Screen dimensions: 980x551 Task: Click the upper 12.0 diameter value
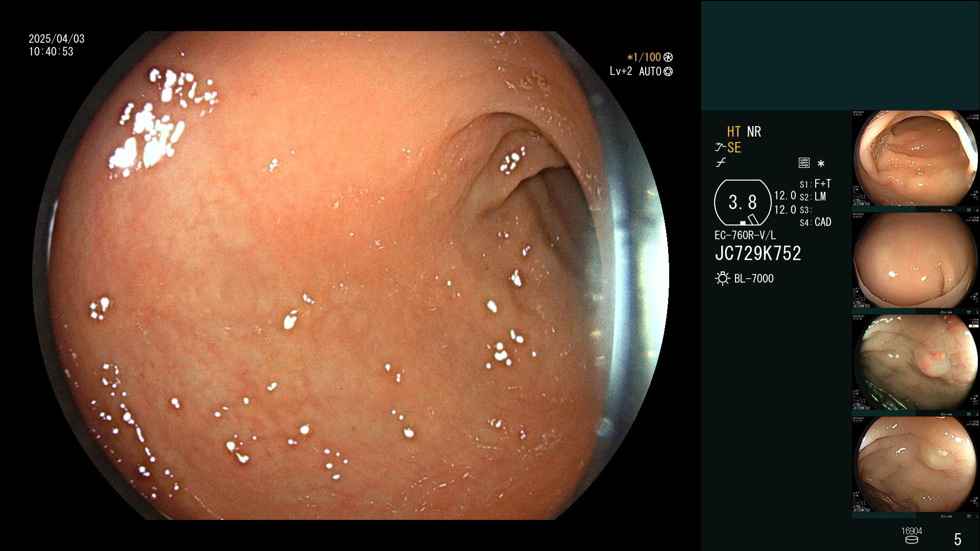pos(785,195)
